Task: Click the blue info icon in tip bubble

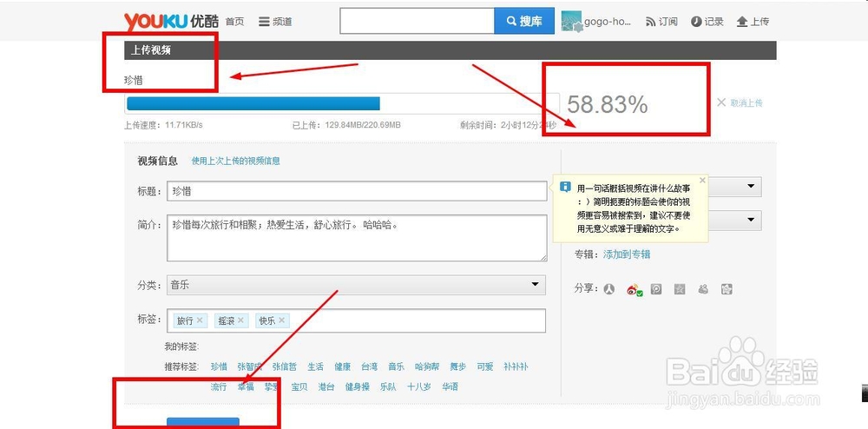Action: coord(565,187)
